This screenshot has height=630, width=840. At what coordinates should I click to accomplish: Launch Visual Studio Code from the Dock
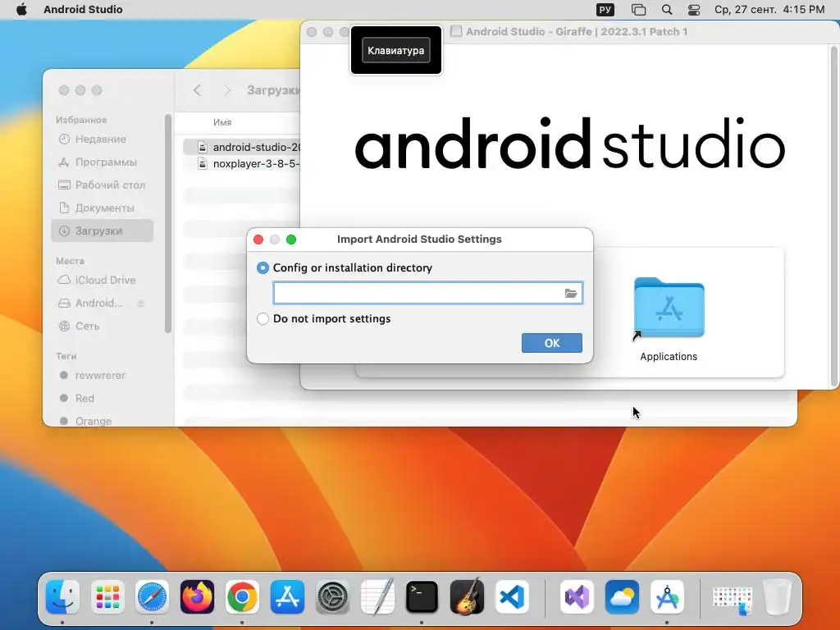[512, 597]
